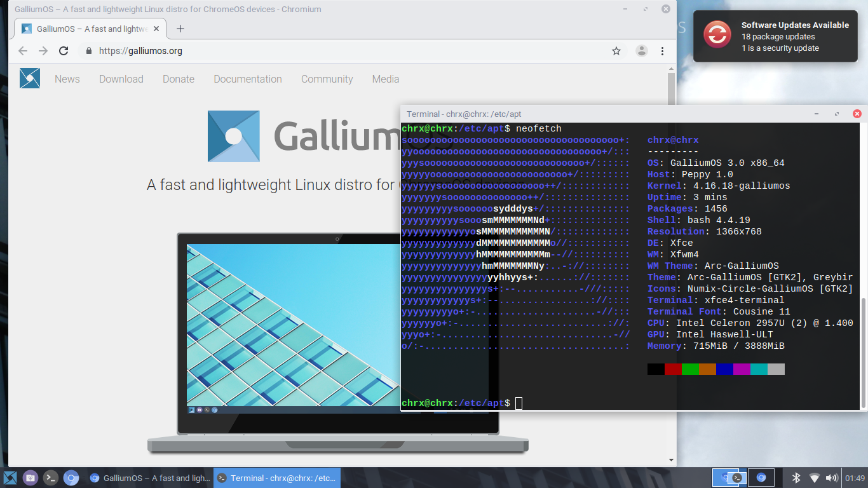This screenshot has height=488, width=868.
Task: Click the black color block in neofetch
Action: tap(656, 369)
